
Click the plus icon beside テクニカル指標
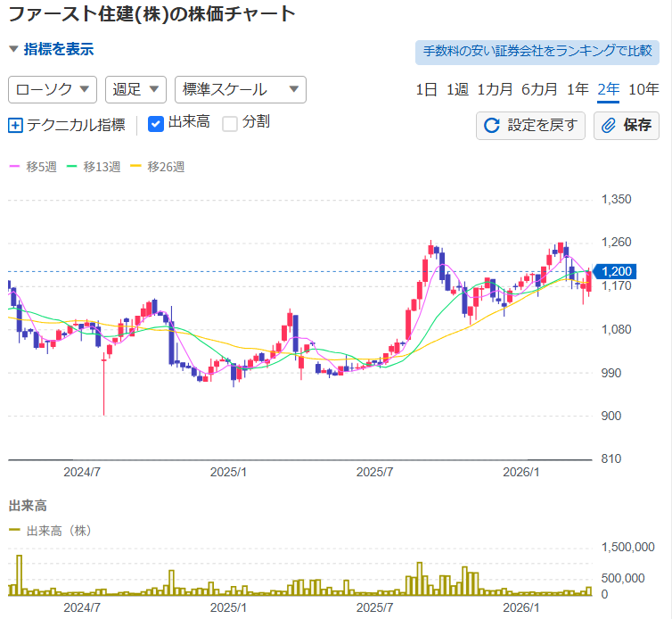click(15, 126)
